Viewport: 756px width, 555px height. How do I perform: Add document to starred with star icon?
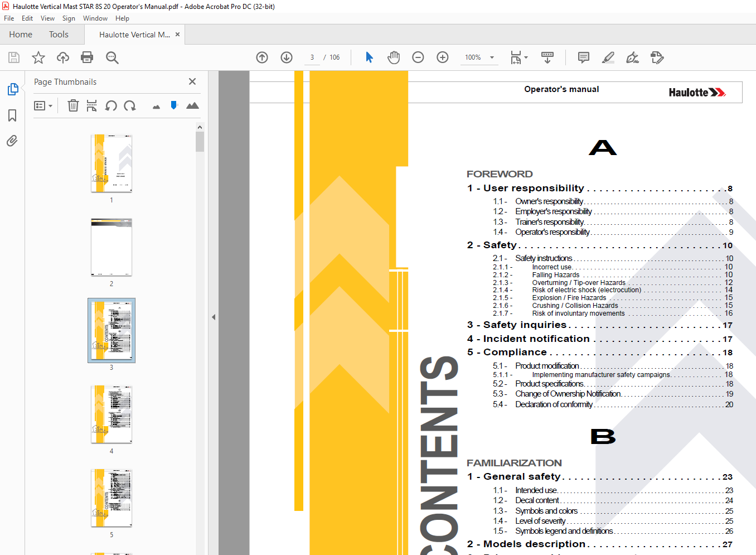(x=38, y=57)
